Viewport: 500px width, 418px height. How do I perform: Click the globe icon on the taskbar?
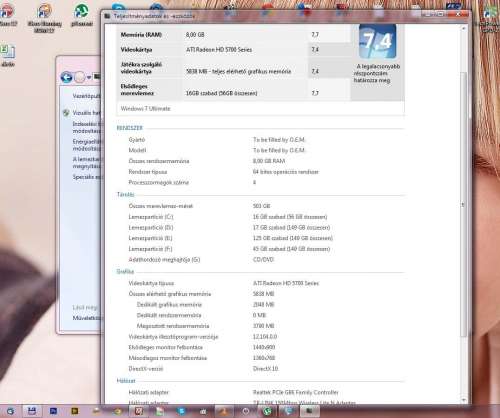[x=289, y=411]
